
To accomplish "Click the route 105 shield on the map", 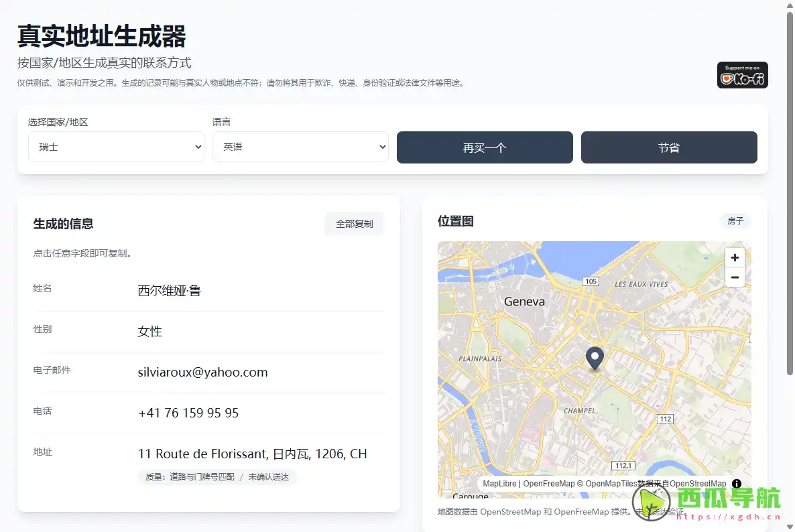I will [x=591, y=281].
